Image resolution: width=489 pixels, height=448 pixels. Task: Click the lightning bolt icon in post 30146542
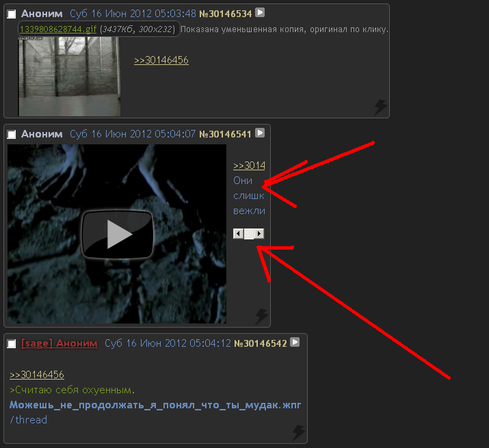(x=298, y=433)
